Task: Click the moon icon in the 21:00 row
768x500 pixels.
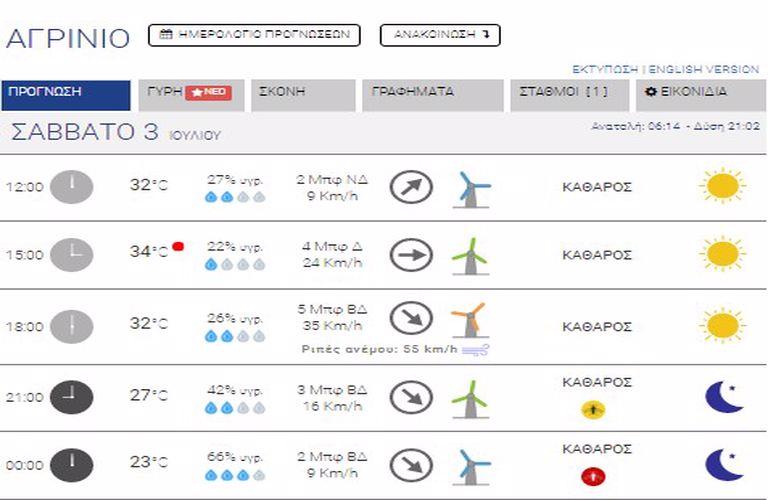Action: click(x=724, y=396)
